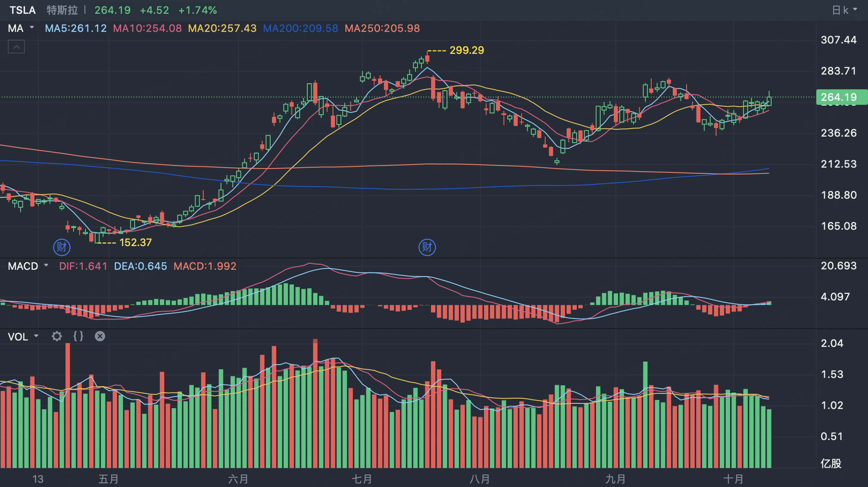Click the green 264.19 current price tag

tap(842, 97)
